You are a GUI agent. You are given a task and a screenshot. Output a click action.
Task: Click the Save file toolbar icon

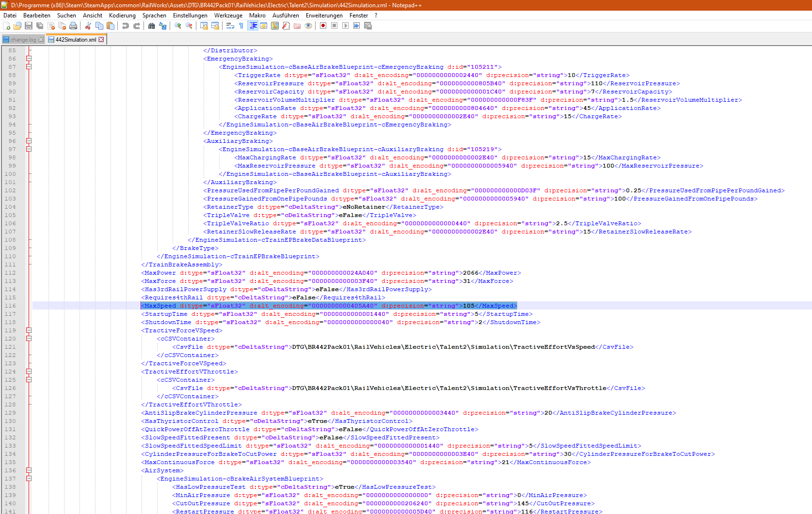click(x=29, y=26)
